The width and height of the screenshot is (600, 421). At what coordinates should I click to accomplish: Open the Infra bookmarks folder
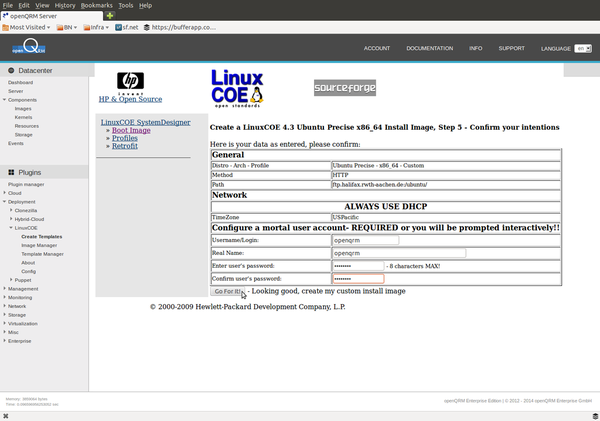click(x=96, y=27)
